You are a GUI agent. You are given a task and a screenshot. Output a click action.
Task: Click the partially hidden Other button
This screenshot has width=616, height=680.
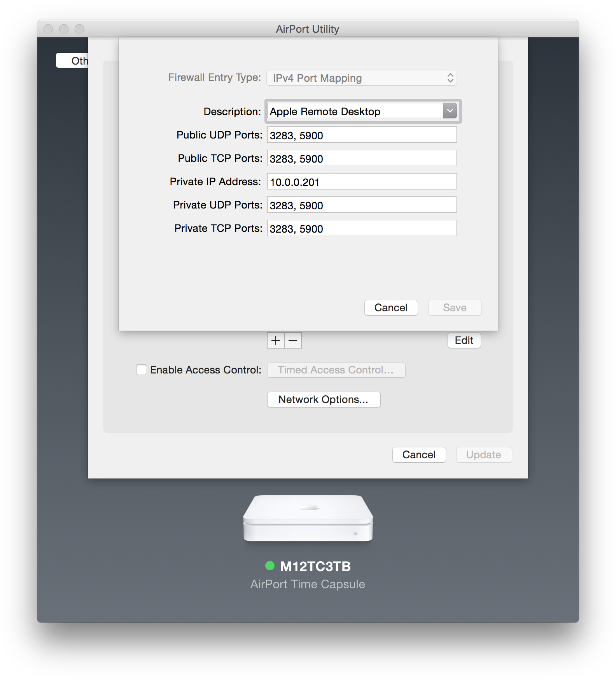pyautogui.click(x=72, y=61)
